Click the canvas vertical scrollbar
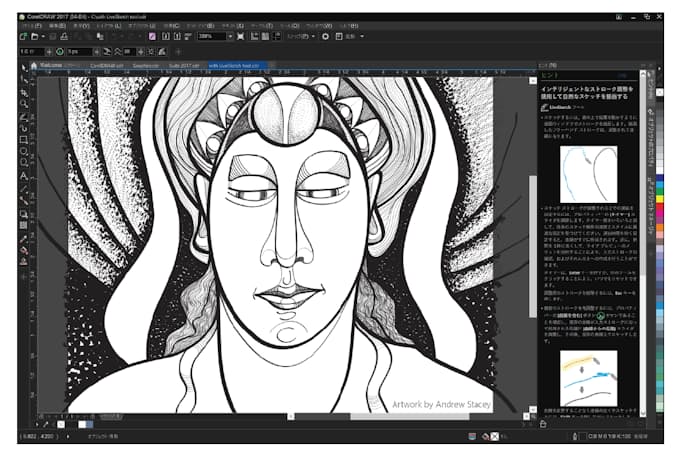 coord(533,245)
